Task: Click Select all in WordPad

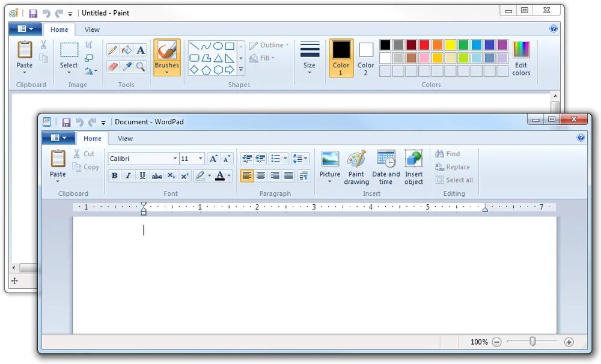Action: click(454, 180)
